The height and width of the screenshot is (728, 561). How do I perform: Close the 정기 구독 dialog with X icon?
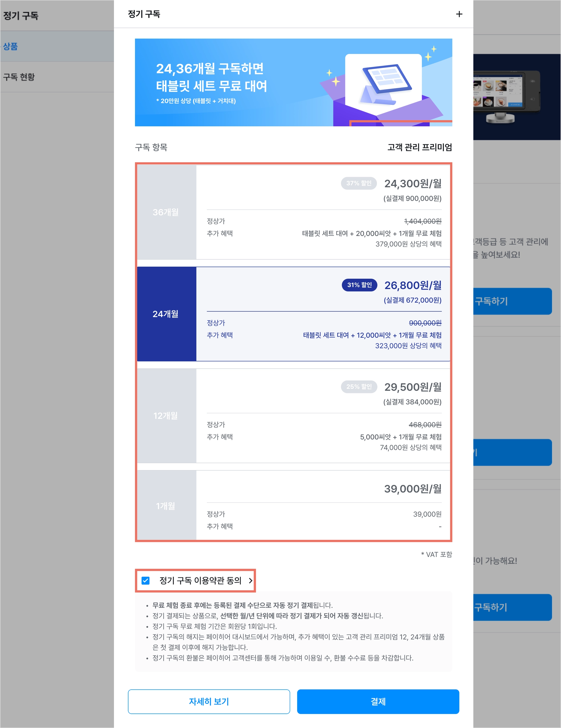tap(459, 14)
